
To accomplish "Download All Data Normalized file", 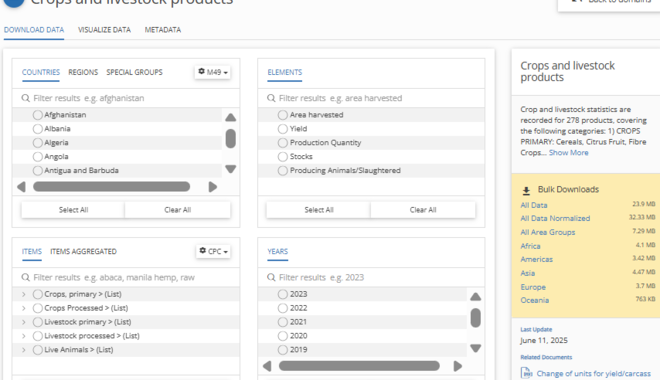I will [x=555, y=218].
